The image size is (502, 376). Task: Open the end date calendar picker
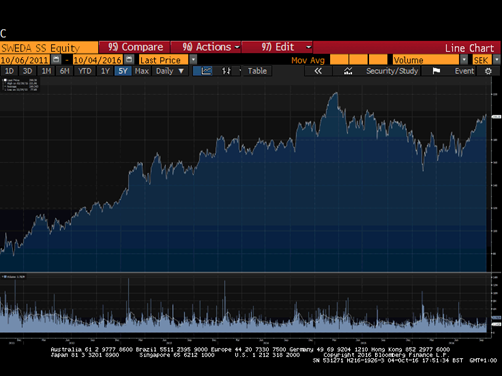[129, 60]
